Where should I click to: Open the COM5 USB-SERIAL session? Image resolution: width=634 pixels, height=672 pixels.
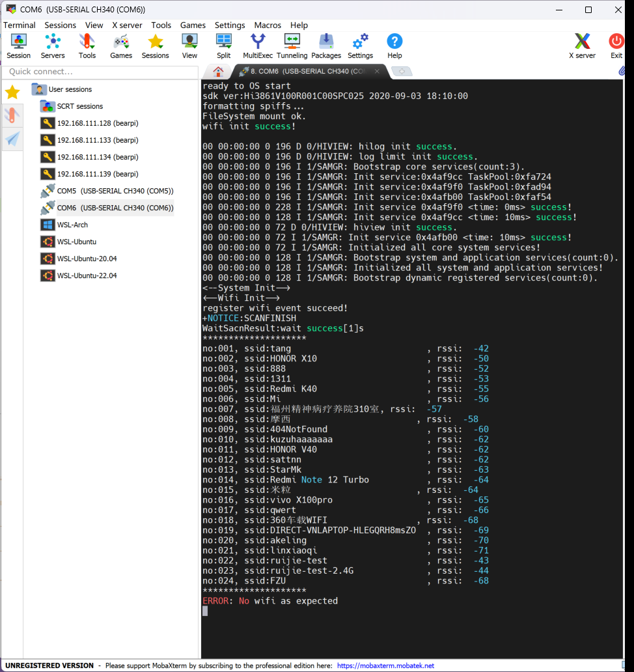tap(115, 191)
